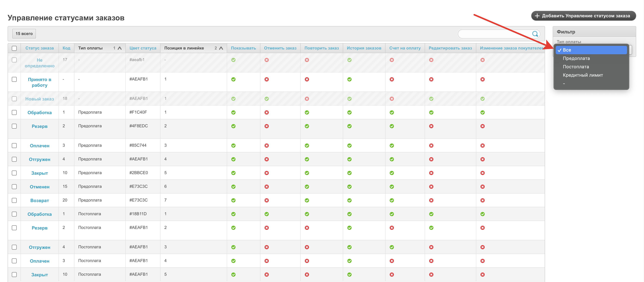
Task: Tick the select-all checkbox in the table header
Action: [14, 48]
